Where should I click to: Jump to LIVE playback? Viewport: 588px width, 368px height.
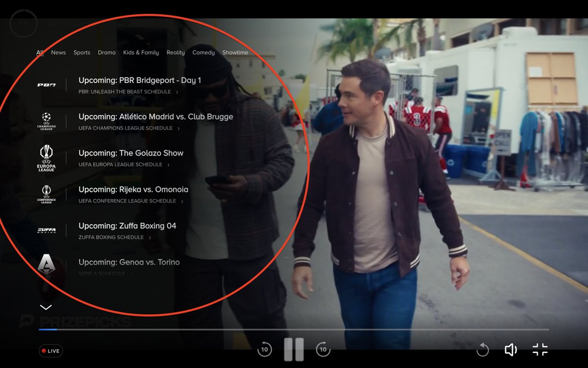(x=50, y=351)
